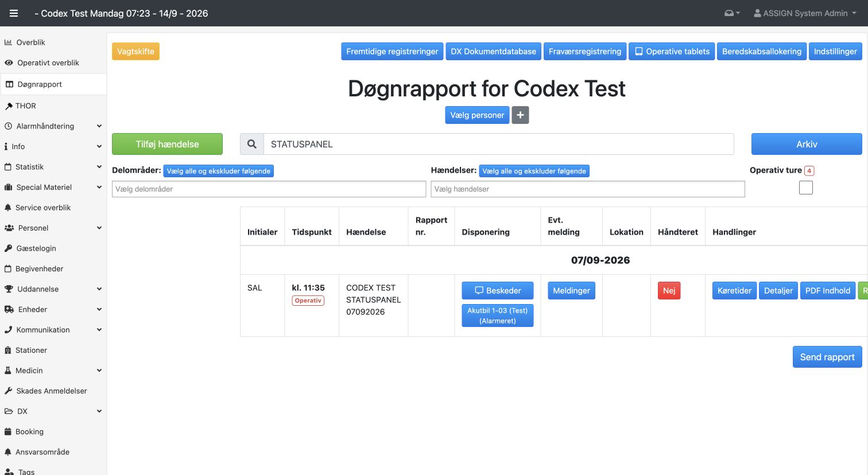The image size is (868, 475).
Task: Click the Send rapport button
Action: (827, 357)
